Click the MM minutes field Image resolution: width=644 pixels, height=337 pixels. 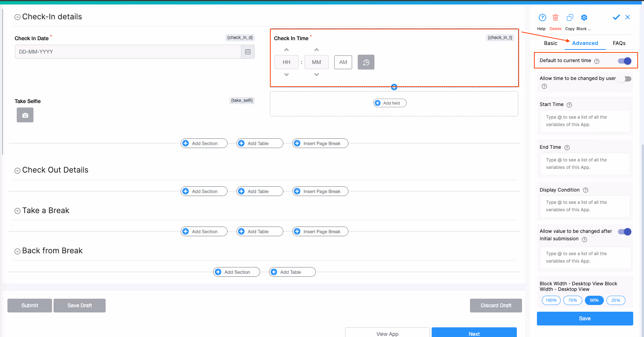pyautogui.click(x=316, y=62)
